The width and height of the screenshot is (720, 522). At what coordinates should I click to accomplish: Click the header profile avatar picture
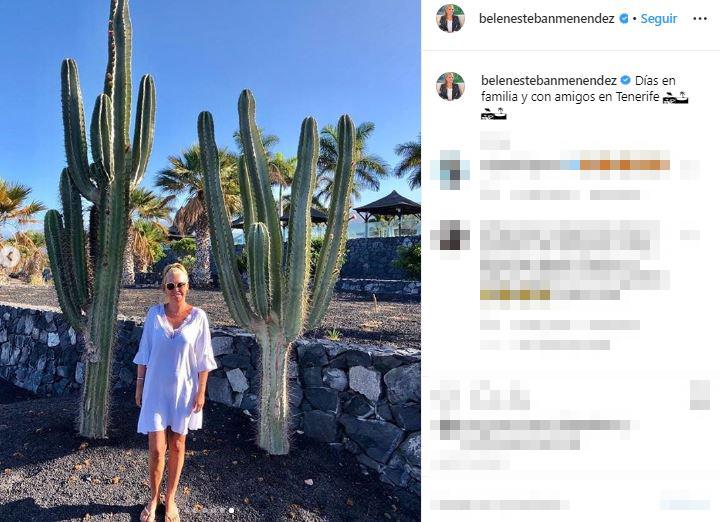click(450, 18)
